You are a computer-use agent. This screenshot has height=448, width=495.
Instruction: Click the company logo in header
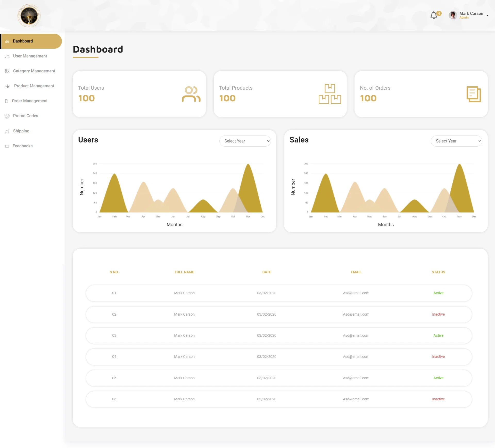[x=29, y=15]
